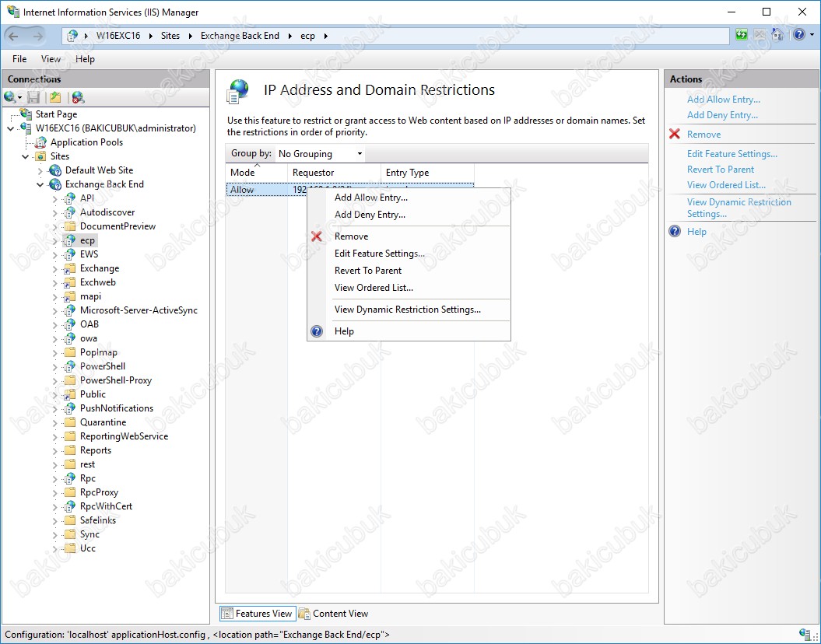Click the Up folder icon in Connections
Screen dimensions: 821x644
click(x=55, y=97)
